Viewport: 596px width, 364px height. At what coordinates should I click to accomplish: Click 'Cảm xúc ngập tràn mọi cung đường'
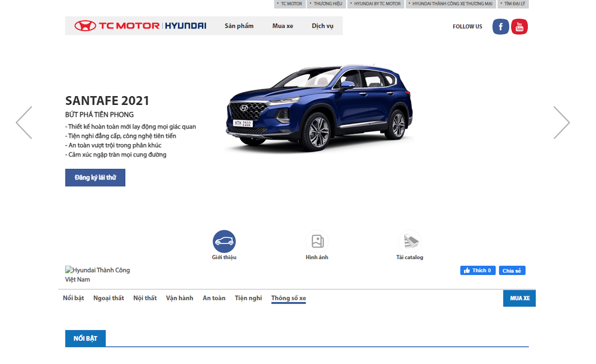click(116, 155)
